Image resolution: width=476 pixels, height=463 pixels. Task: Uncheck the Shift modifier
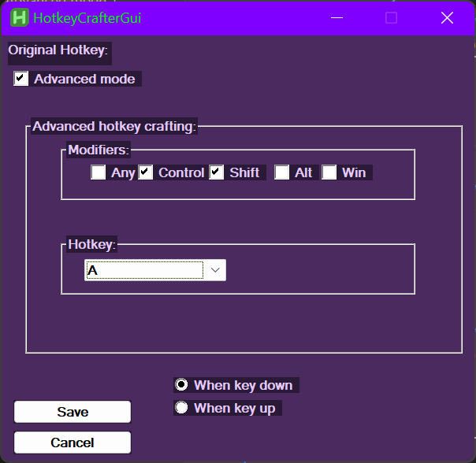[217, 172]
